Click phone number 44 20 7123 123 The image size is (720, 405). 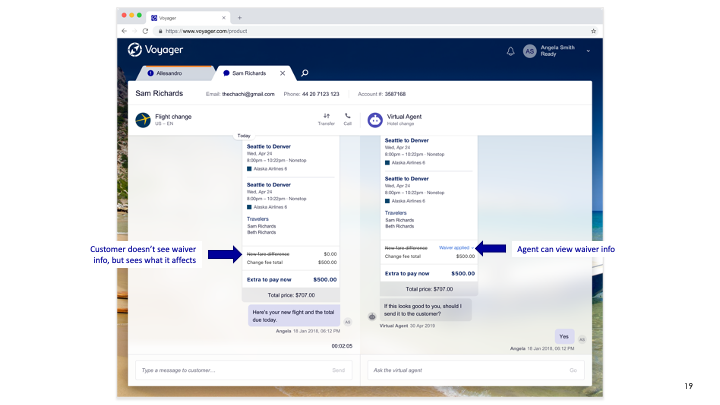[321, 94]
